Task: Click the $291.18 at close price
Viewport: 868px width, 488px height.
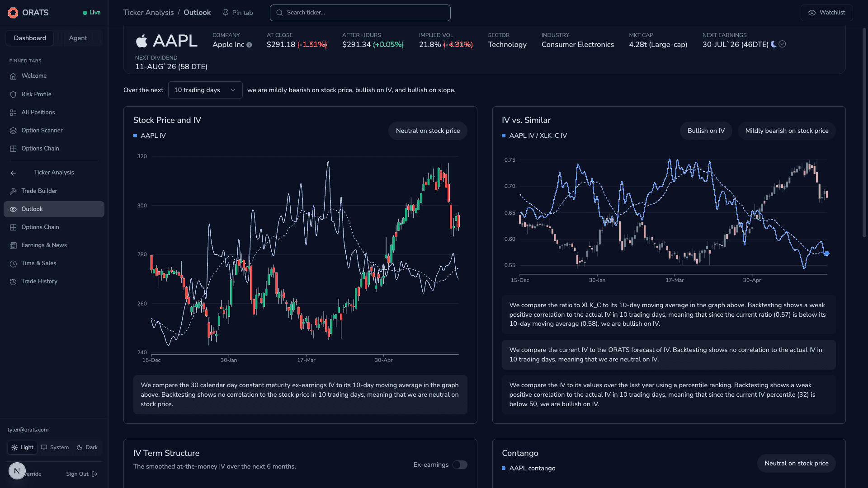Action: coord(281,44)
